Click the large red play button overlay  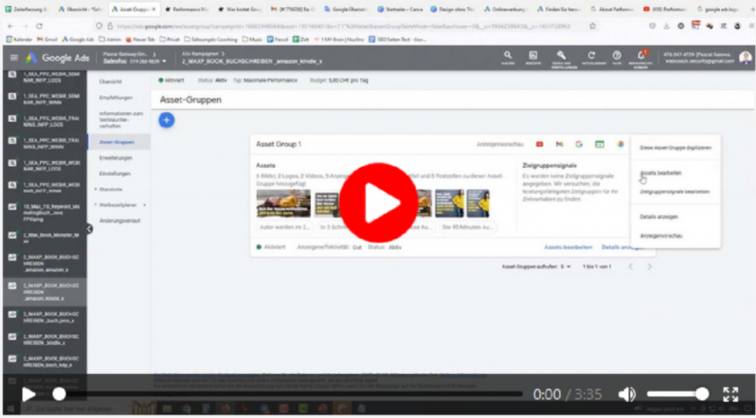point(378,202)
